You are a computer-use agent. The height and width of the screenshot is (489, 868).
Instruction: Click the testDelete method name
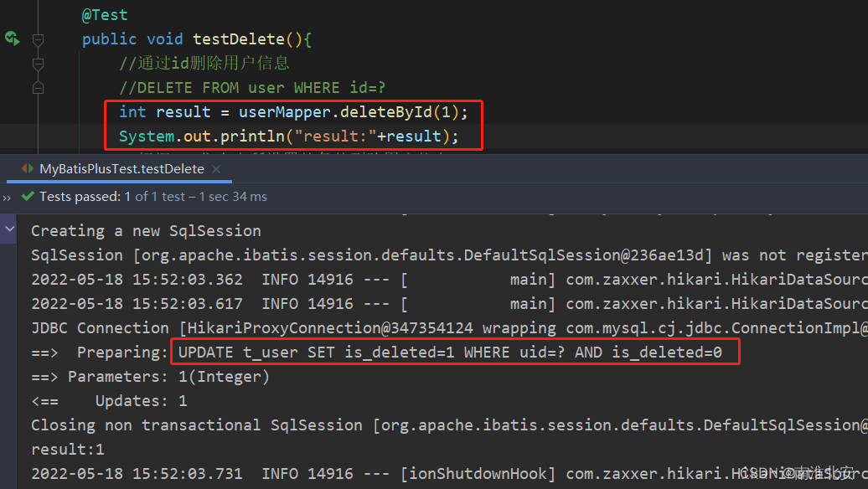239,39
